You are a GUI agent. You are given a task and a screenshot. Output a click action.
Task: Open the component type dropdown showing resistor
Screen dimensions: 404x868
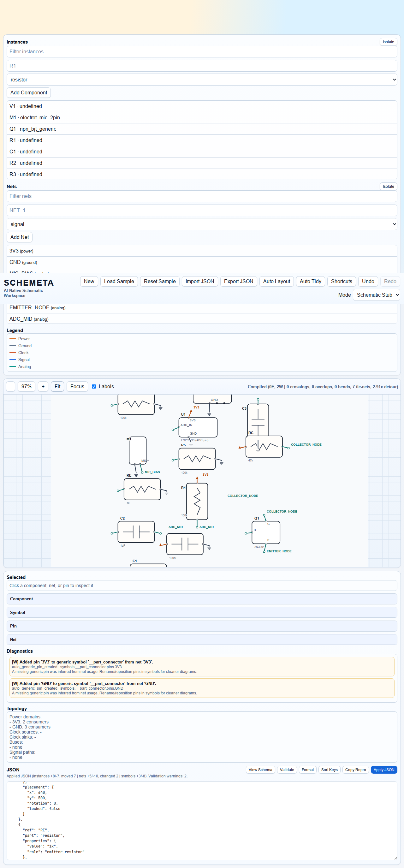201,80
